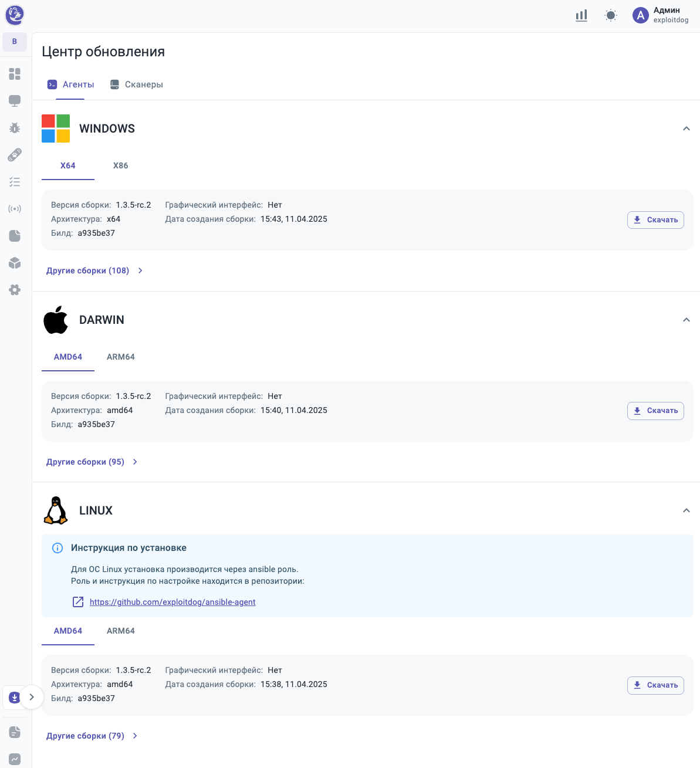Viewport: 700px width, 768px height.
Task: Open the package box icon in sidebar
Action: [x=15, y=263]
